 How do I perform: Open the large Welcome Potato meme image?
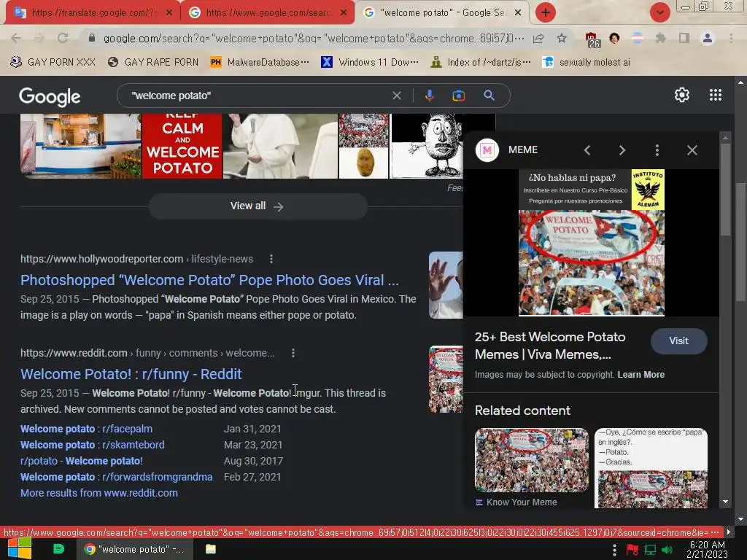pos(591,243)
